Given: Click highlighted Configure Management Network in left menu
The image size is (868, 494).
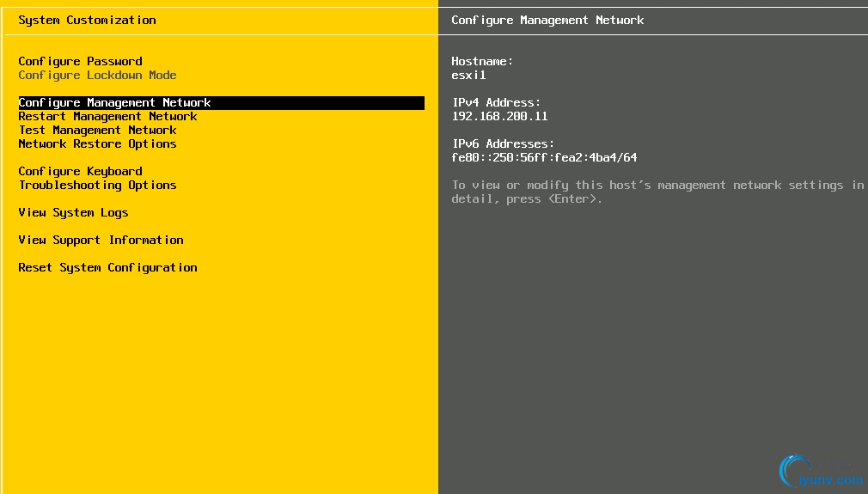Looking at the screenshot, I should coord(114,103).
